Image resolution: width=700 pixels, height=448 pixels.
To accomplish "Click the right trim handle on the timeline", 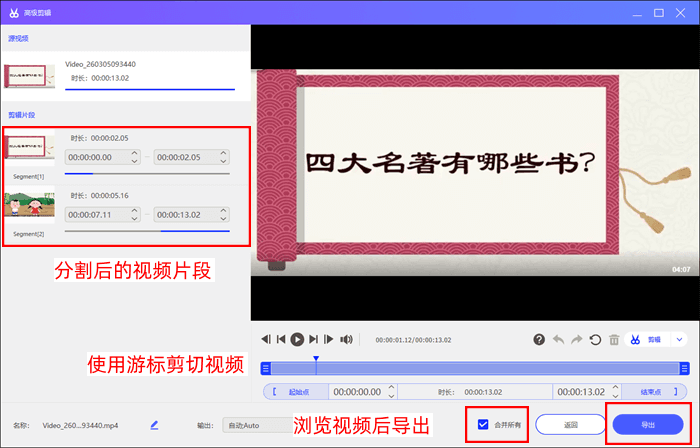I will pyautogui.click(x=684, y=369).
